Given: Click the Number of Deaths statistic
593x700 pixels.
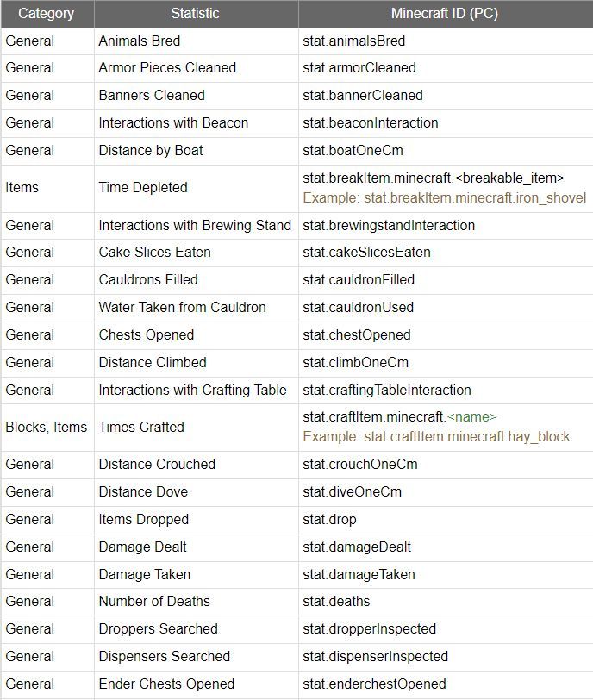Looking at the screenshot, I should [x=154, y=602].
